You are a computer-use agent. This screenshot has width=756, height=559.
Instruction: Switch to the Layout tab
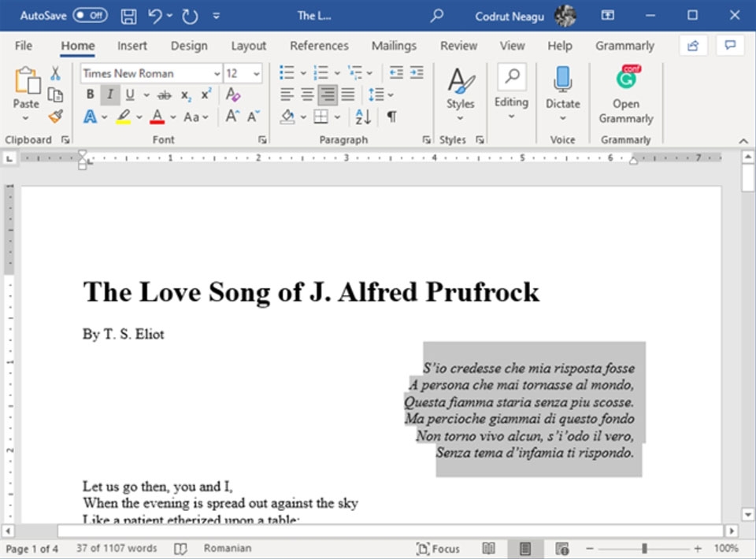[x=248, y=46]
